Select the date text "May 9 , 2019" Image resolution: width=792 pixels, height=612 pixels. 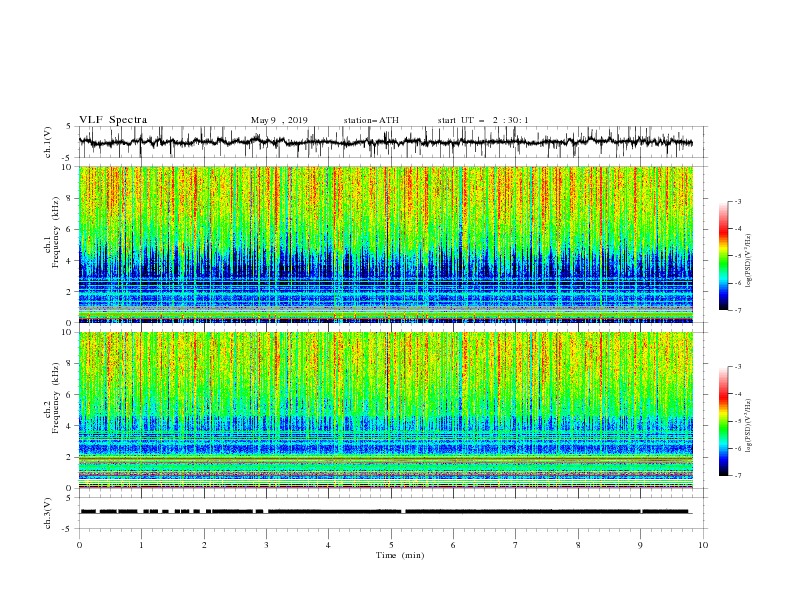point(279,120)
